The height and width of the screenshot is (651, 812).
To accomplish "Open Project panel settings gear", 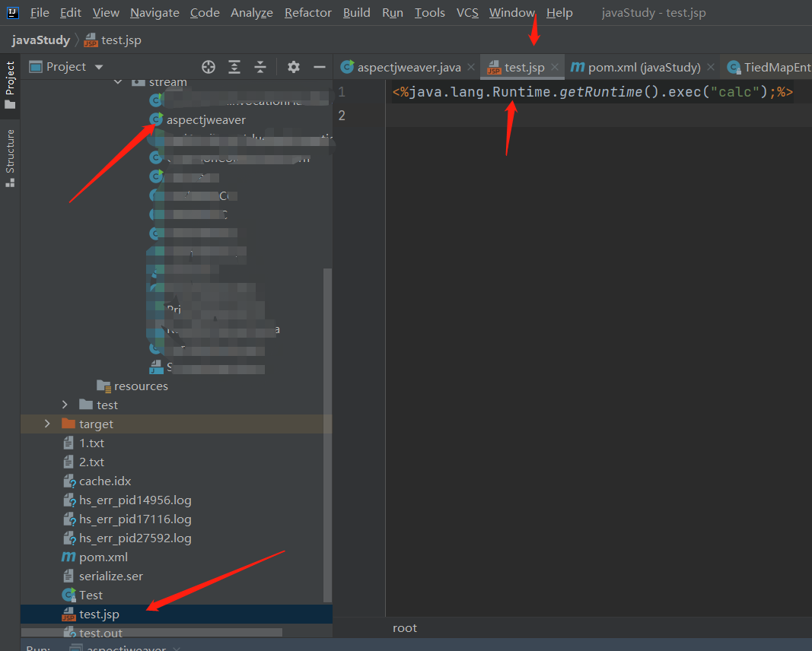I will 294,67.
